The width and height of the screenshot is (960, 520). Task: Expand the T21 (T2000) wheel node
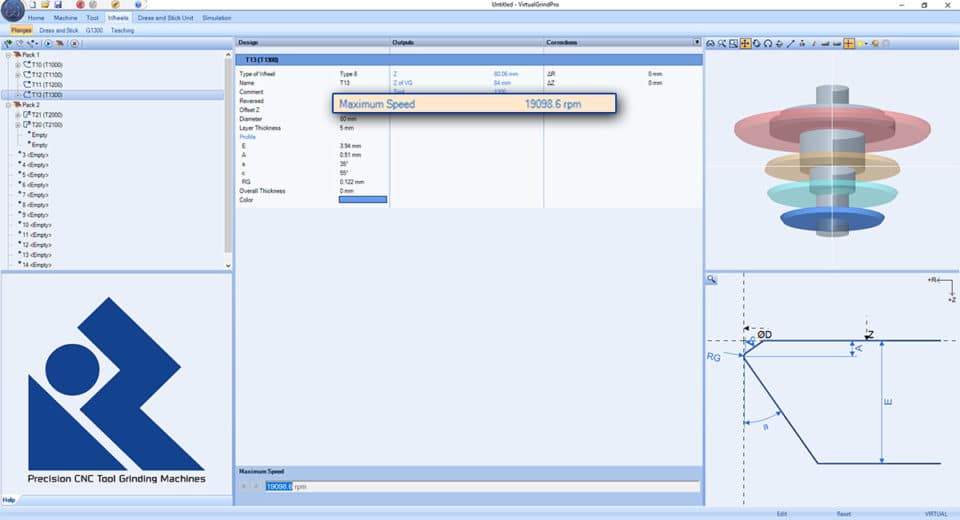point(18,115)
